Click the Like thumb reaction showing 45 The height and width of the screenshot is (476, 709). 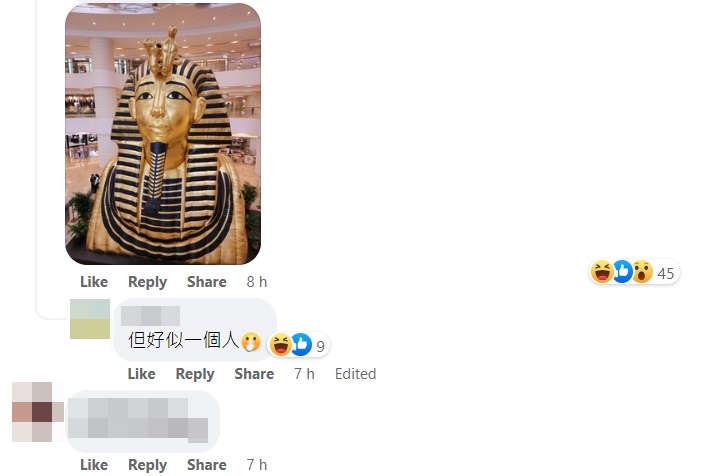[x=623, y=272]
